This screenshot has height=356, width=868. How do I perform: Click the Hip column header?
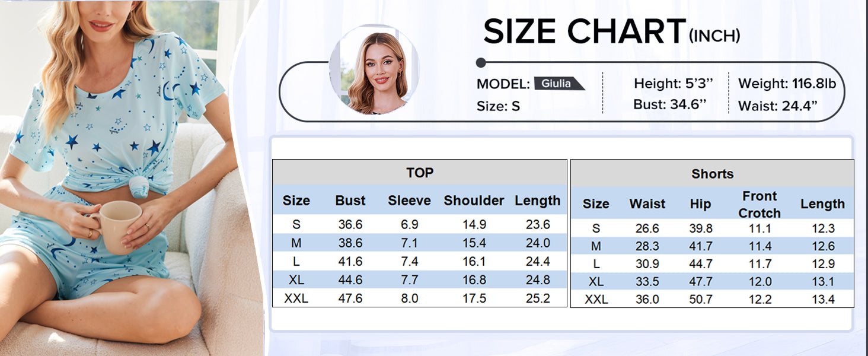click(x=700, y=204)
